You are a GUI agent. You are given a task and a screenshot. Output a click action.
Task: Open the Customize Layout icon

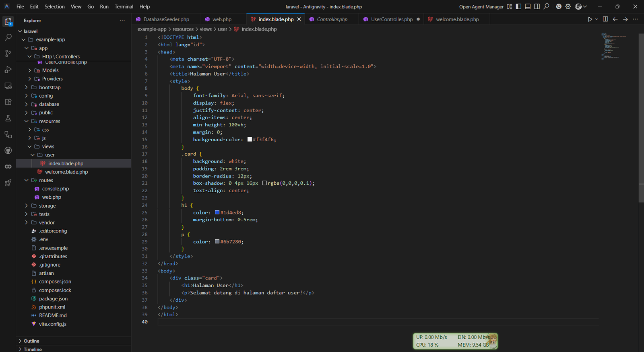point(510,6)
